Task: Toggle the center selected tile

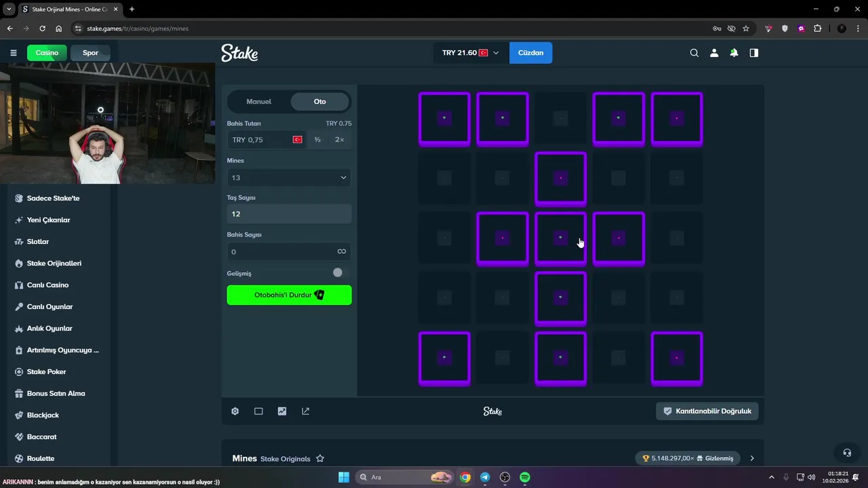Action: coord(560,238)
